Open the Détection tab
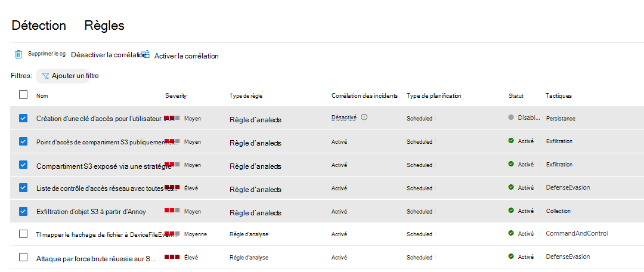Viewport: 644px width, 272px height. (x=39, y=26)
